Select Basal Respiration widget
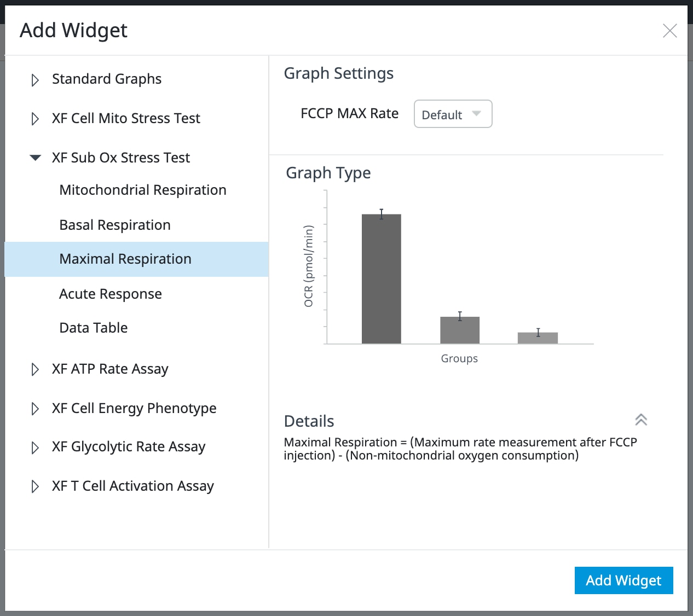This screenshot has width=693, height=616. click(x=115, y=225)
